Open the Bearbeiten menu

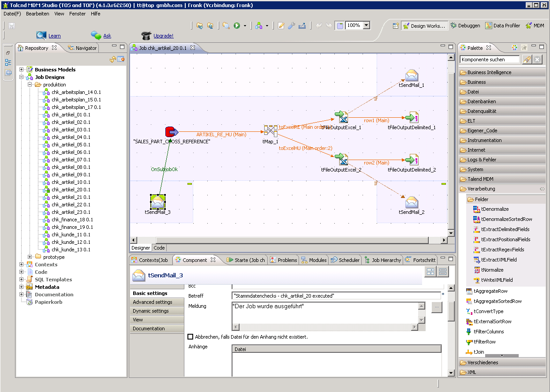37,14
